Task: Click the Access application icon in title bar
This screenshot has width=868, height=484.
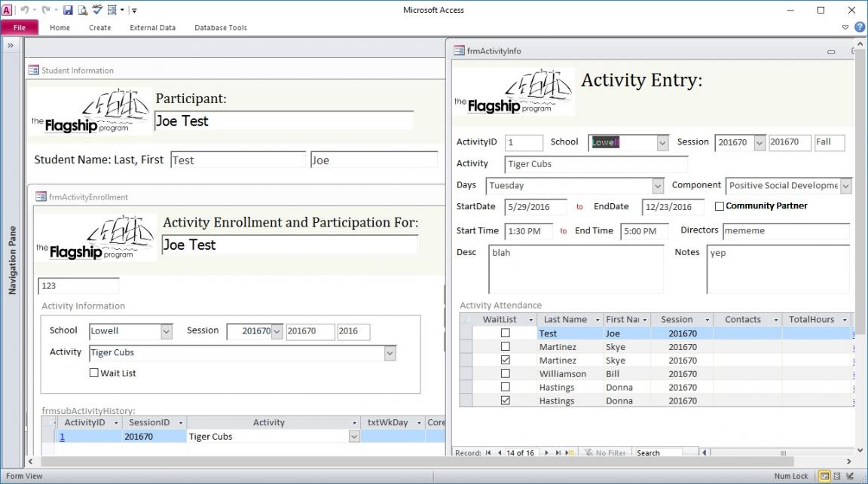Action: coord(7,10)
